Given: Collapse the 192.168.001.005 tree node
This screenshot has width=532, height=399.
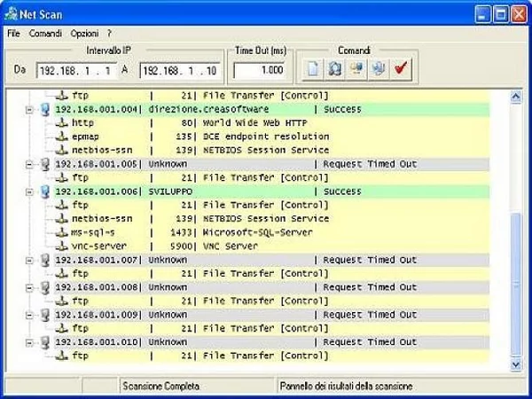Looking at the screenshot, I should pyautogui.click(x=29, y=165).
